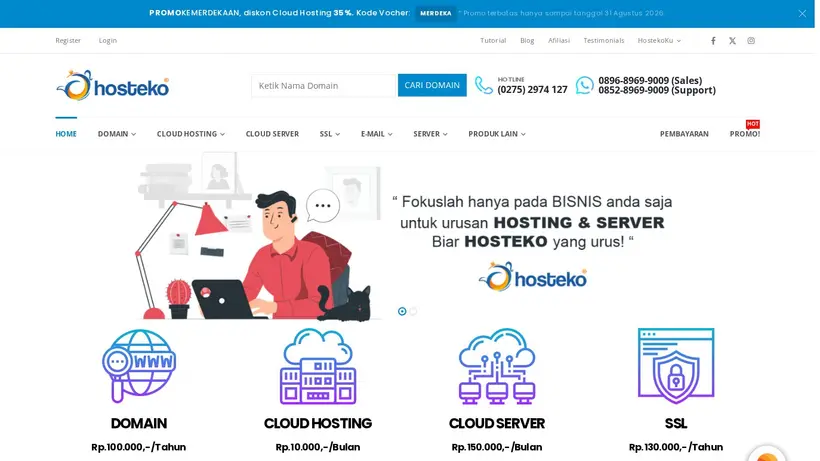The height and width of the screenshot is (461, 820).
Task: Click the Cloud Hosting building icon
Action: 318,366
